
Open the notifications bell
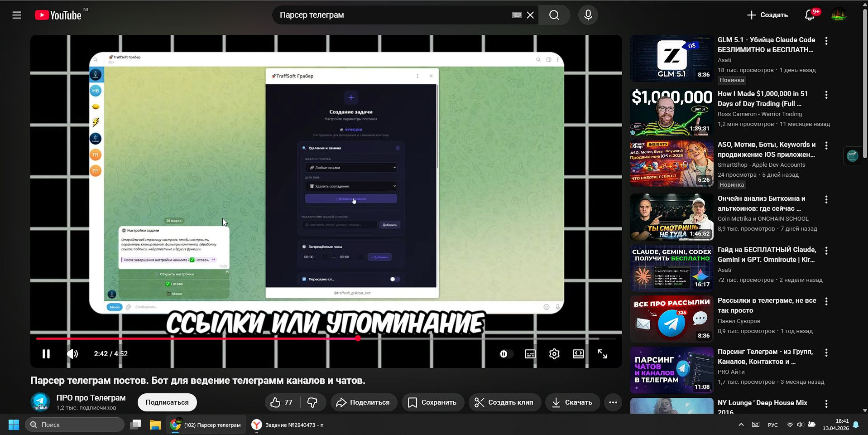click(810, 15)
